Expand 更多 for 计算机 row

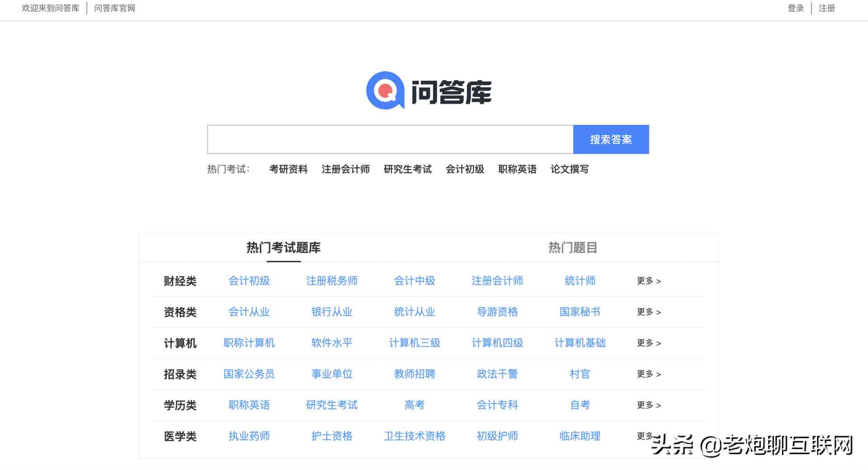click(x=649, y=343)
